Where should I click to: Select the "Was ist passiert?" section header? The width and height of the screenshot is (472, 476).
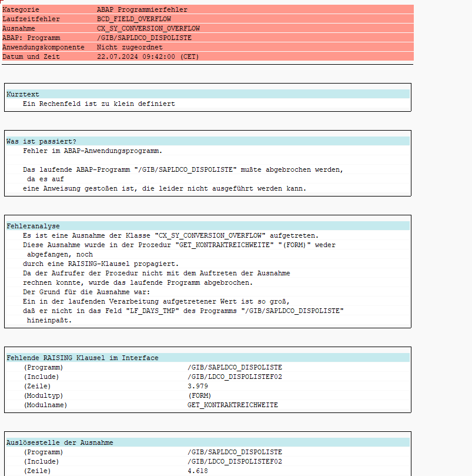tap(41, 141)
